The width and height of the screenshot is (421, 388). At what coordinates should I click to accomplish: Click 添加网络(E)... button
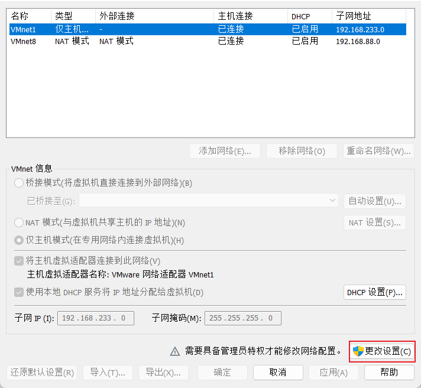(225, 151)
